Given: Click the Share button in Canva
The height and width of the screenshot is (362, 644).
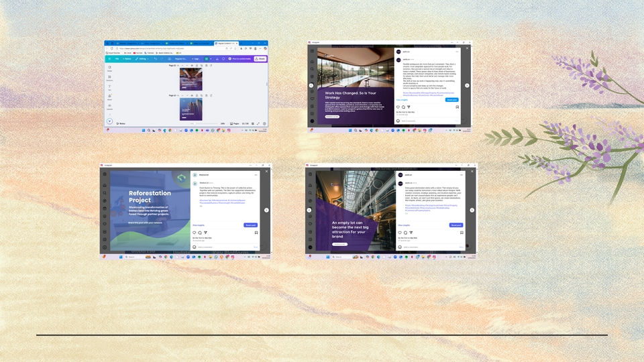Looking at the screenshot, I should click(260, 59).
